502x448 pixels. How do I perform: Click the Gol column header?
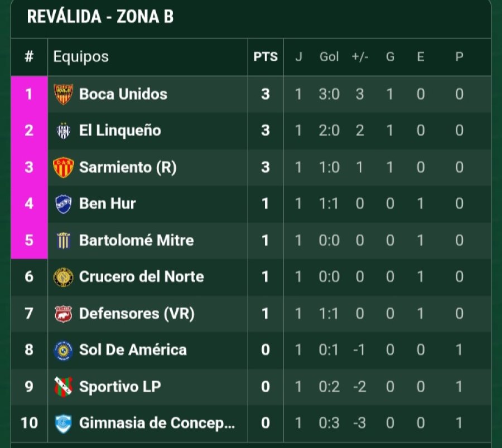point(329,57)
